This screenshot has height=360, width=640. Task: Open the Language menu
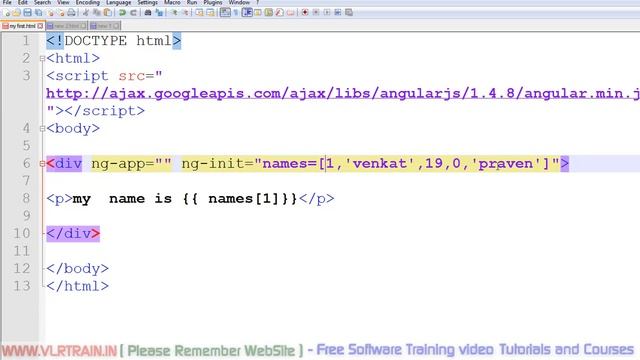[x=119, y=2]
